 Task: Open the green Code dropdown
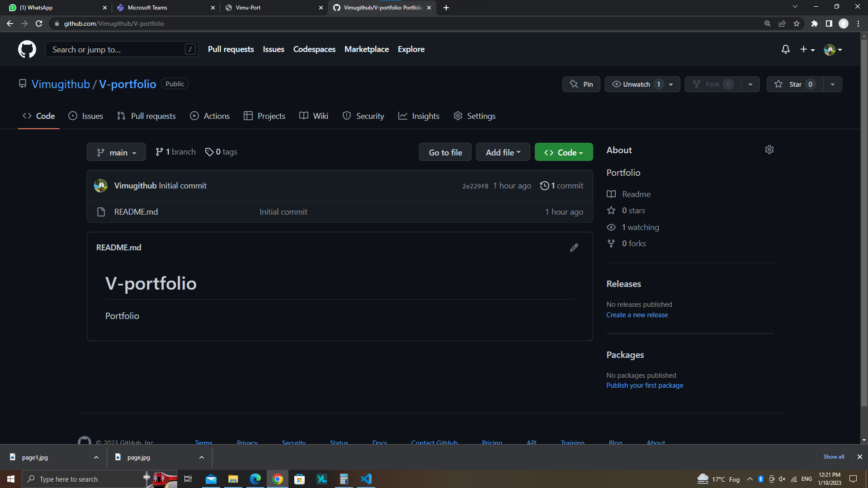tap(563, 152)
